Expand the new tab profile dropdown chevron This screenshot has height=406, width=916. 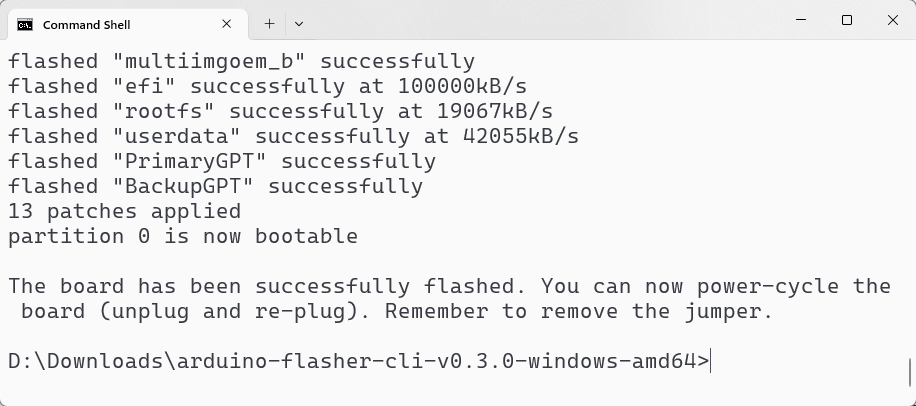pyautogui.click(x=299, y=23)
